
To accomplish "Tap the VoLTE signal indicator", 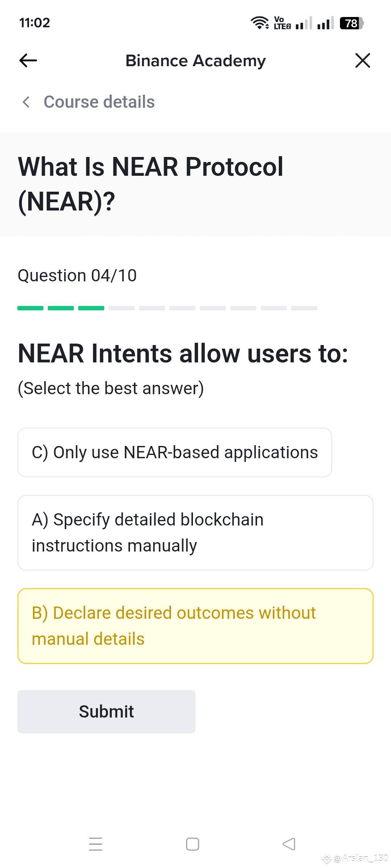I will pos(282,23).
